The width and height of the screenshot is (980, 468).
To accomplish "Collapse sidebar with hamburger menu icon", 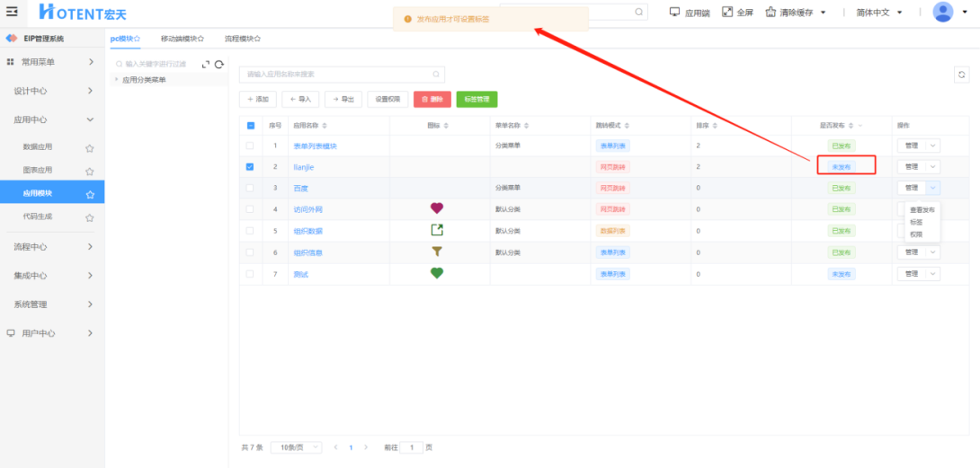I will coord(12,12).
